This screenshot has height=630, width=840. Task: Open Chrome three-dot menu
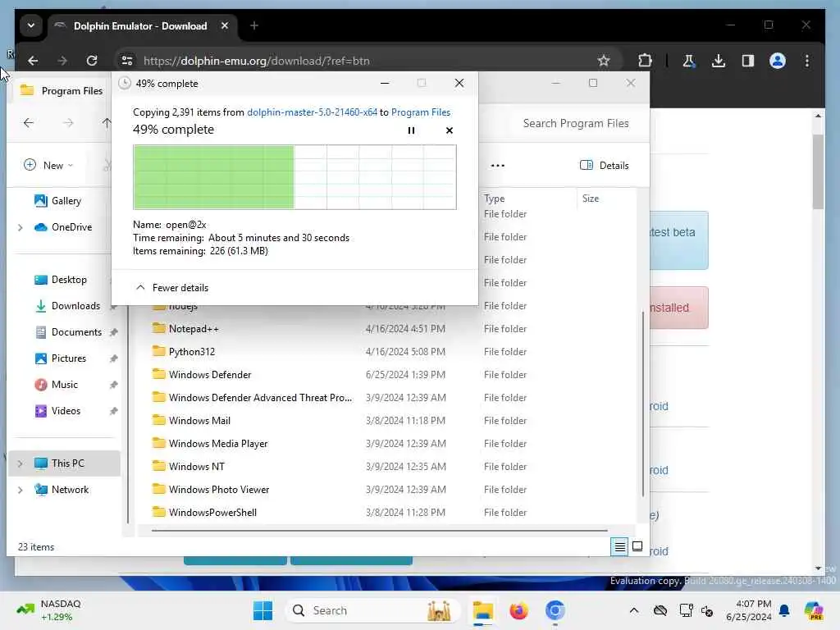pyautogui.click(x=807, y=61)
